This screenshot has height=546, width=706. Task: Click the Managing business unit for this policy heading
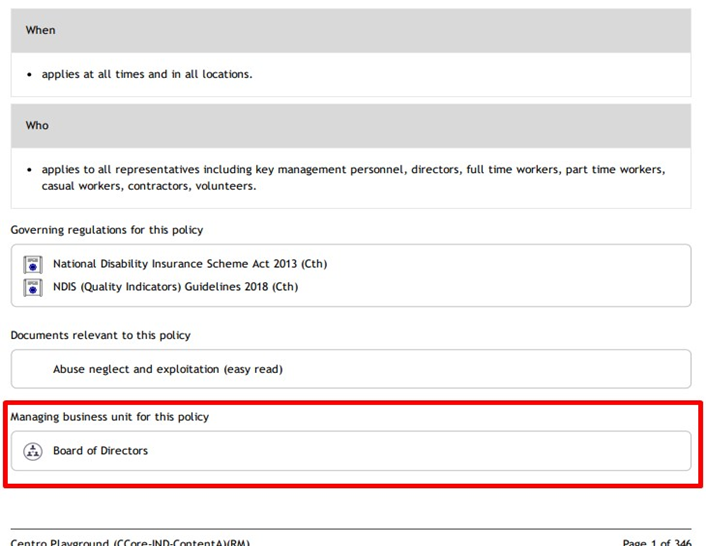[x=110, y=417]
